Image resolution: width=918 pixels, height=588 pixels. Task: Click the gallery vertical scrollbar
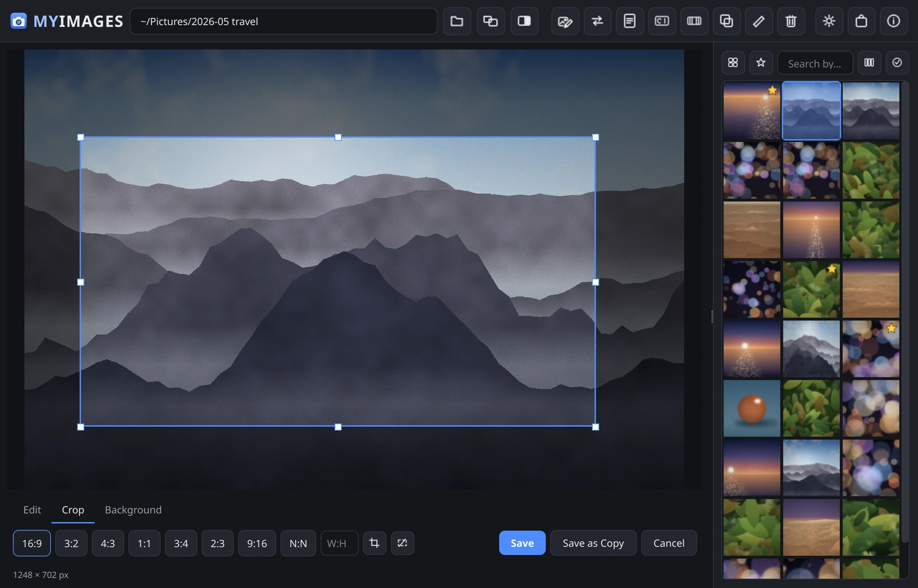tap(905, 313)
